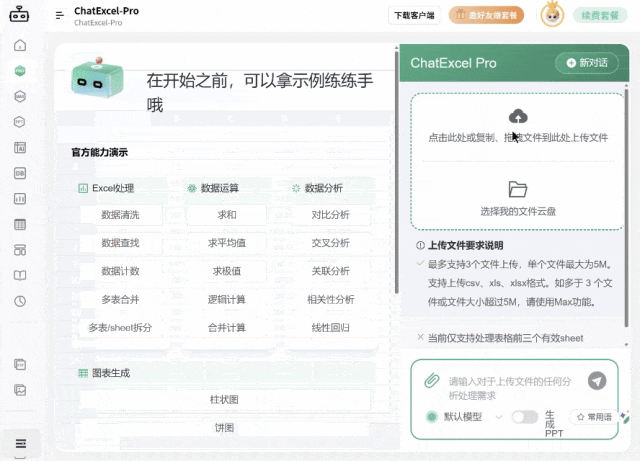Click the 数据分析 category header
The height and width of the screenshot is (461, 640).
pos(317,188)
